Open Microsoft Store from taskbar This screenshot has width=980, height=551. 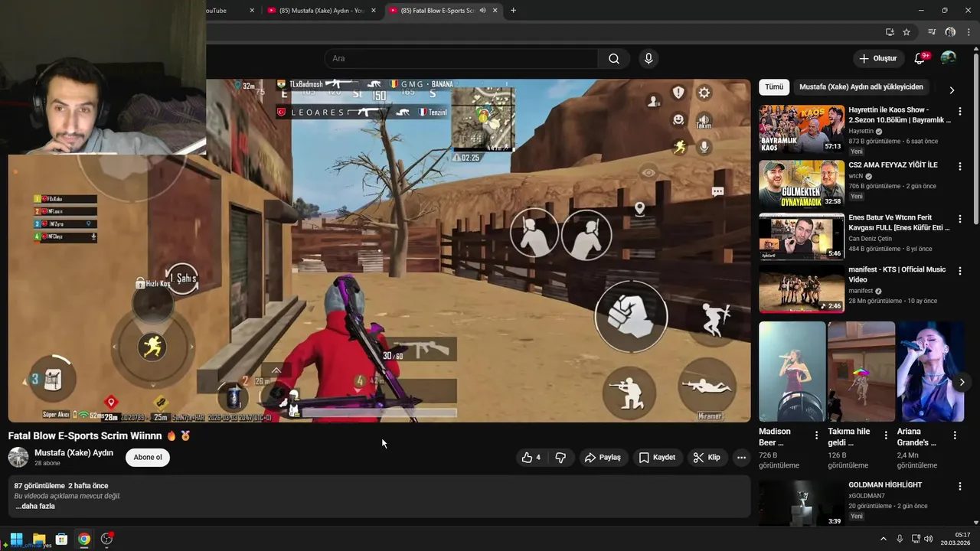(61, 539)
